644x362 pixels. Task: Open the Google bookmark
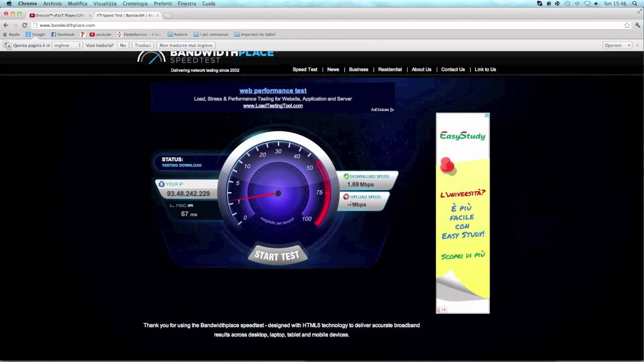pyautogui.click(x=35, y=35)
